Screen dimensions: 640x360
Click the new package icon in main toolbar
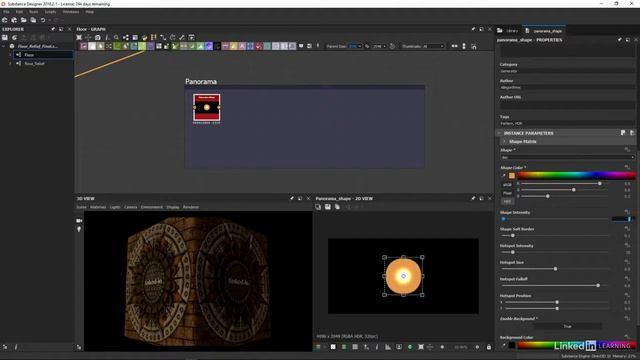click(4, 20)
